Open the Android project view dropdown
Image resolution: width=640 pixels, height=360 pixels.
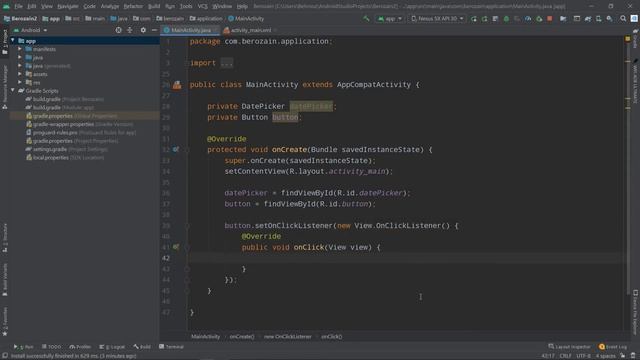tap(31, 30)
